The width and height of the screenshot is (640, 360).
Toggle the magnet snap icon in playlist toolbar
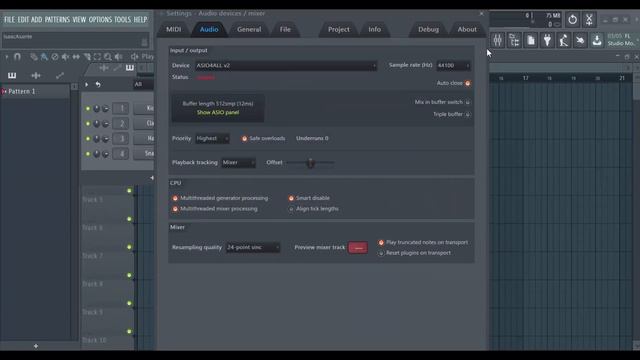(17, 57)
